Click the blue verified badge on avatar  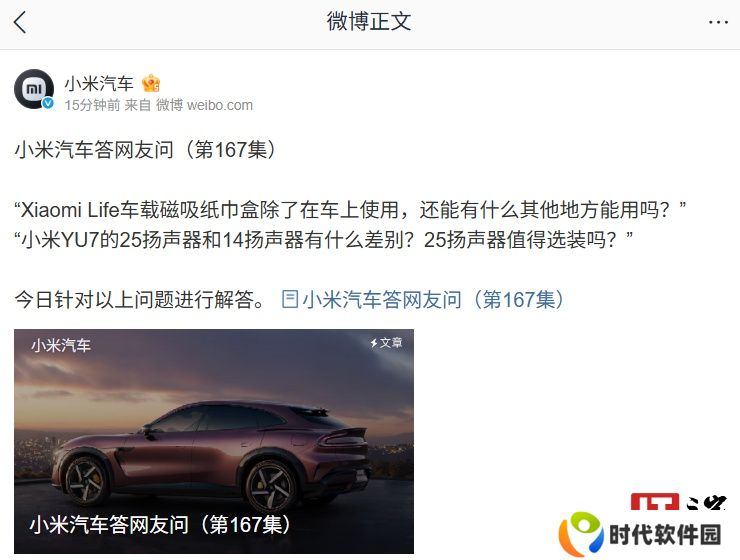coord(48,103)
